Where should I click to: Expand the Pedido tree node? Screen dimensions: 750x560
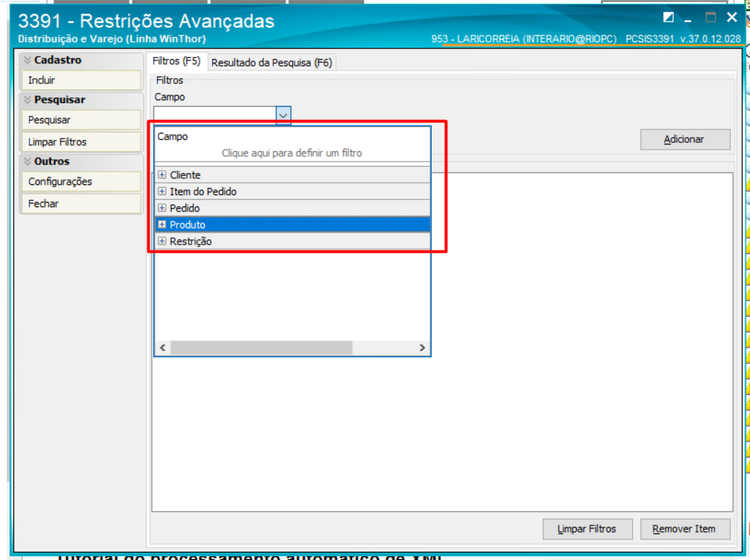(162, 208)
